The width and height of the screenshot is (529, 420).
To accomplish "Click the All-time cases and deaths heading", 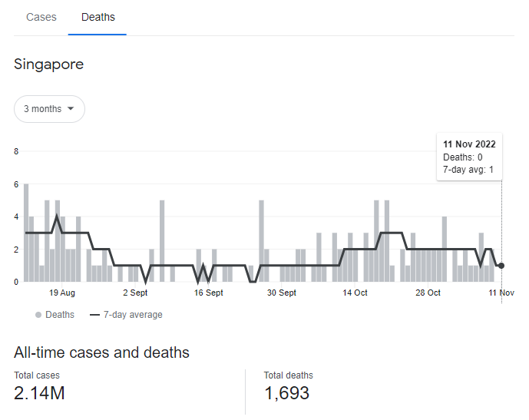I will click(101, 352).
